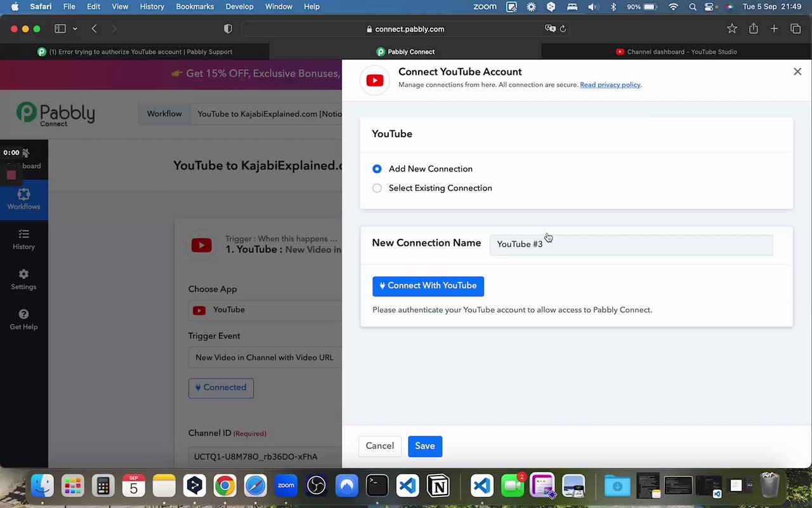Open the Apple menu
812x508 pixels.
(x=15, y=7)
